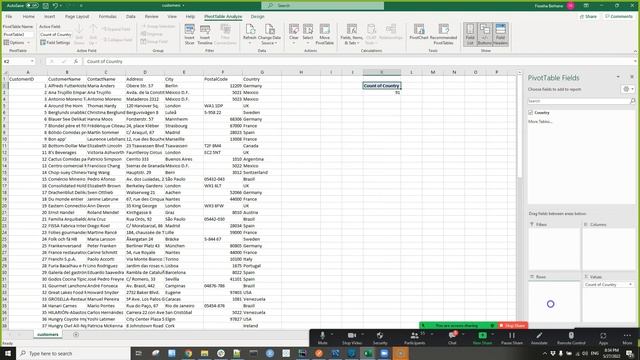
Task: Click the Clear PivotTable icon
Action: [x=293, y=34]
